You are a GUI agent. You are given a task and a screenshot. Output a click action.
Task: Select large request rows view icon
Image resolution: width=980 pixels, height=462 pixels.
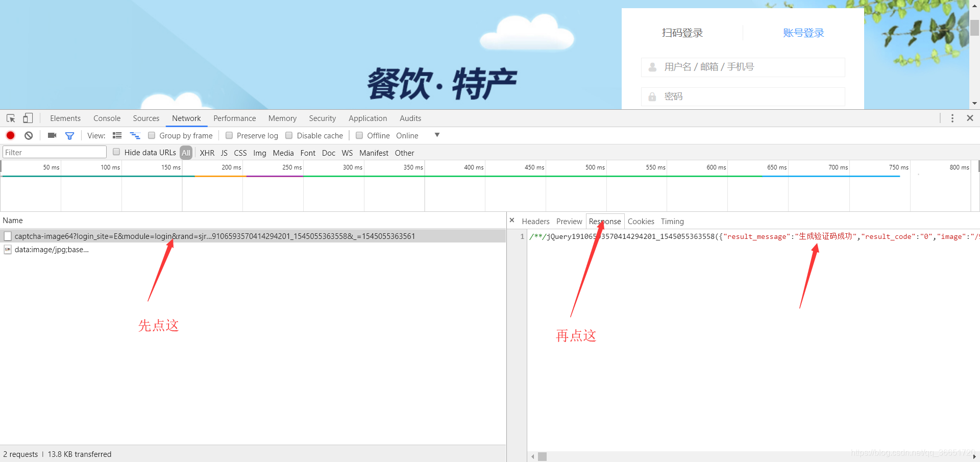(117, 135)
